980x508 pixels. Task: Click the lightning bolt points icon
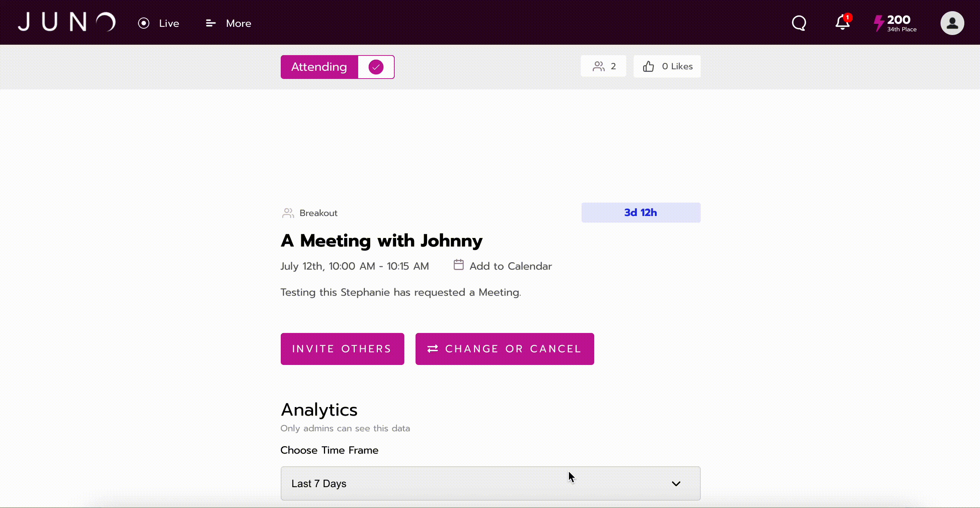(878, 22)
